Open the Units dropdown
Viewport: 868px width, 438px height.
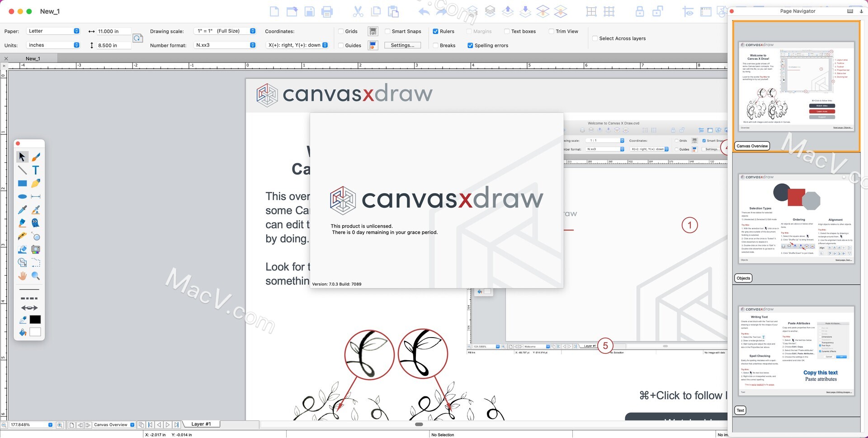coord(53,45)
